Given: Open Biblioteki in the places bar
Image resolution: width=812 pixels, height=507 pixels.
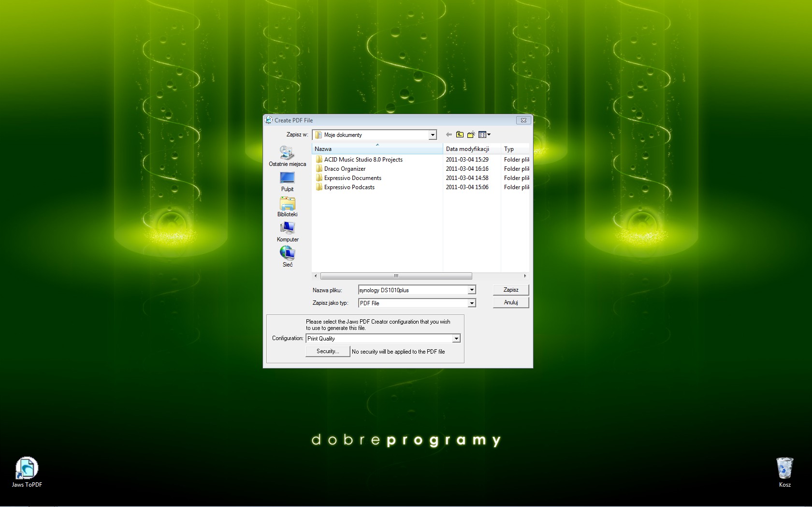Looking at the screenshot, I should (287, 207).
